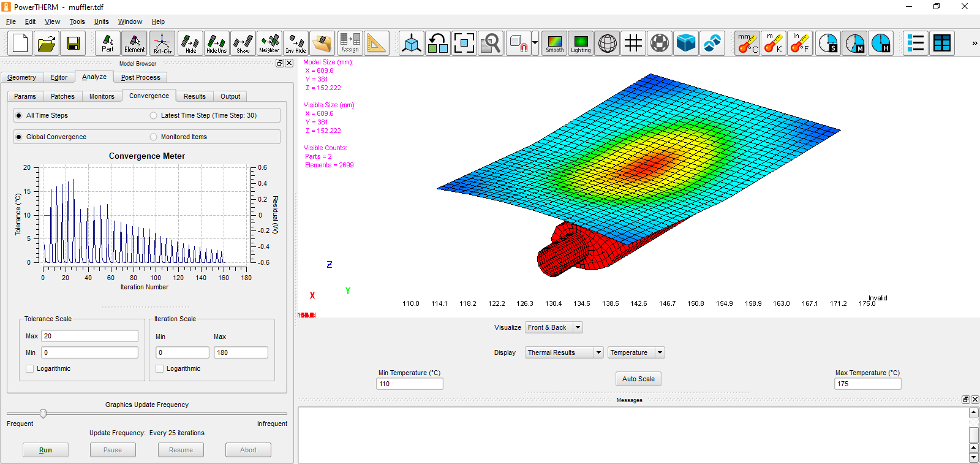The height and width of the screenshot is (464, 980).
Task: Open the Tools menu
Action: 77,21
